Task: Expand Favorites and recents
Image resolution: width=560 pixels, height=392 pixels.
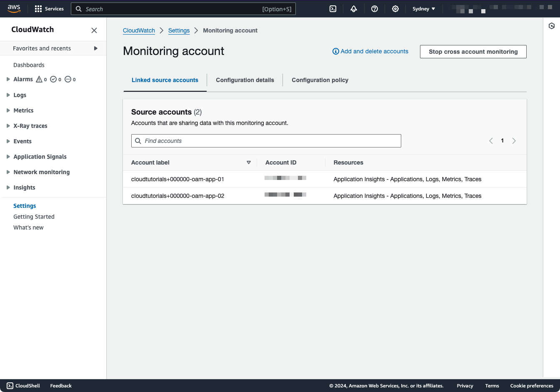Action: [96, 48]
